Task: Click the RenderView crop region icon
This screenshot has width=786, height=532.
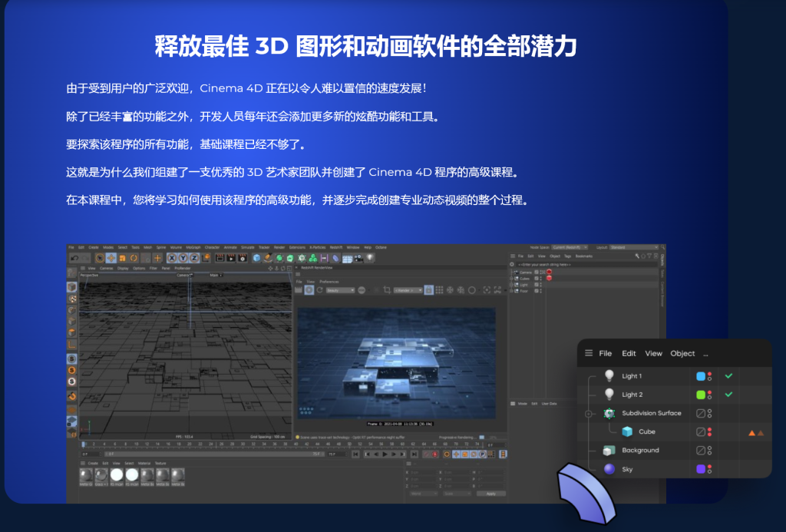Action: coord(387,290)
